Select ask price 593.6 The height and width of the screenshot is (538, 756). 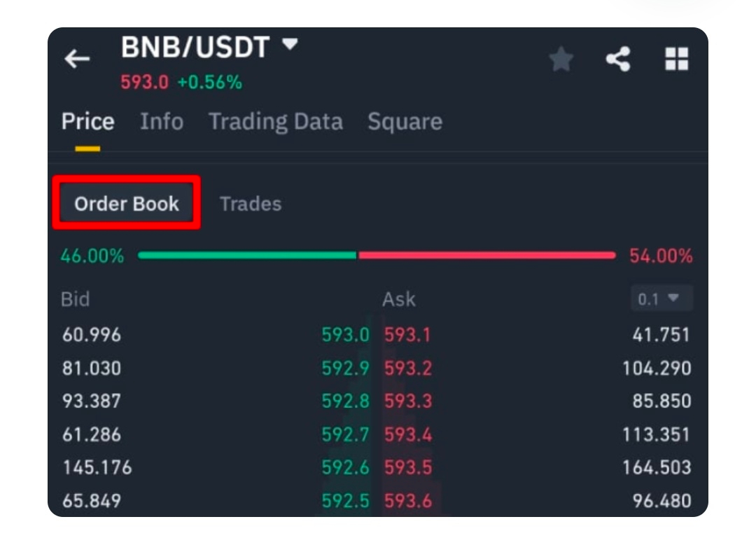408,501
